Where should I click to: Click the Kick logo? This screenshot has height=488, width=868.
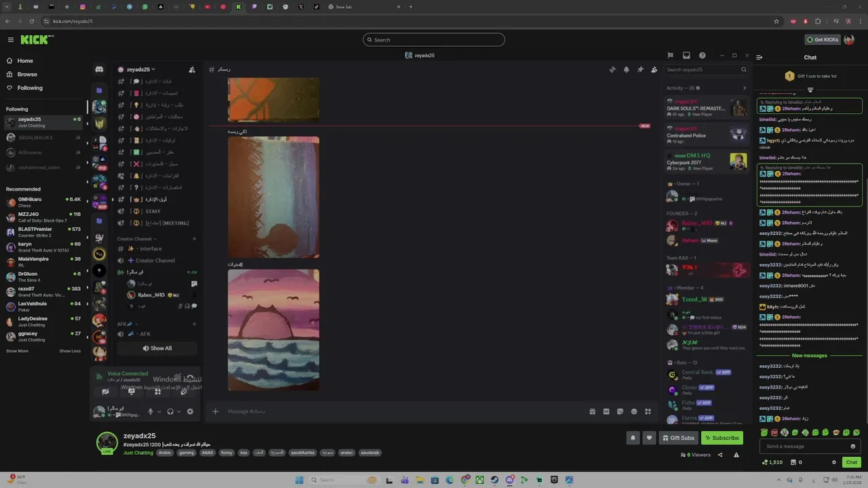(x=37, y=39)
